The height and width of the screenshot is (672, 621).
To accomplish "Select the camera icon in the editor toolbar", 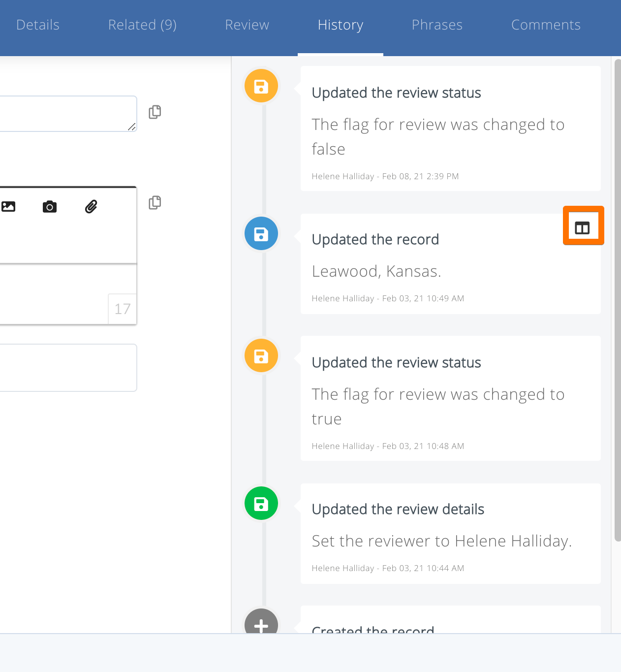I will (x=50, y=207).
